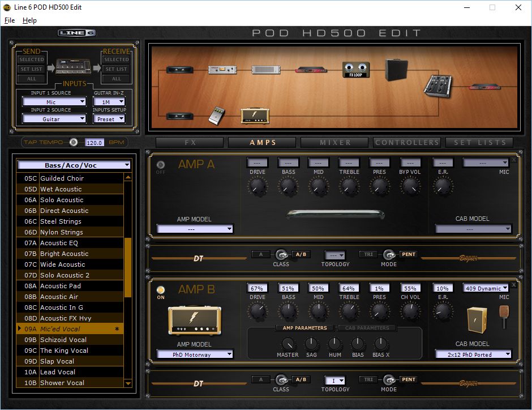Select the red rack effect before FX Loop
Screen dimensions: 532x410
311,70
